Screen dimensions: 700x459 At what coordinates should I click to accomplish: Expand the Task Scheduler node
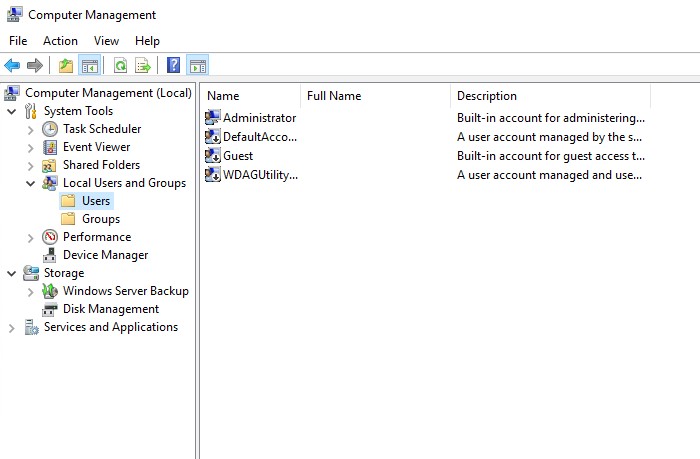[x=30, y=129]
